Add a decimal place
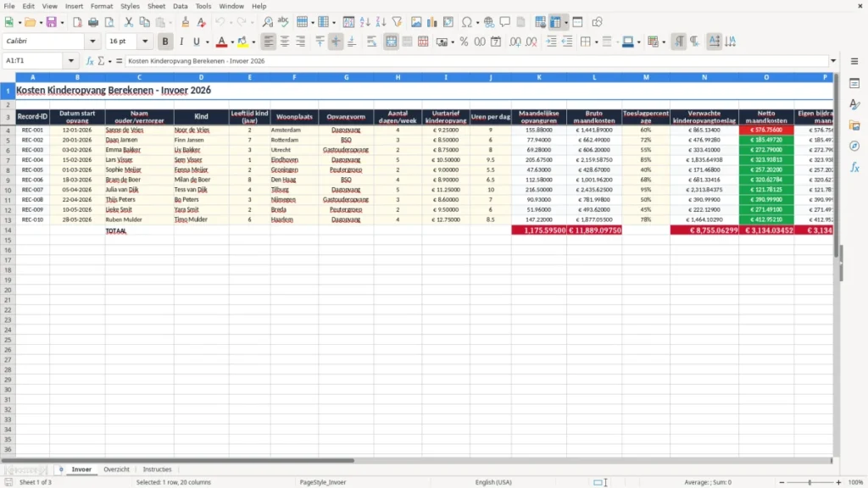Image resolution: width=868 pixels, height=488 pixels. 515,42
